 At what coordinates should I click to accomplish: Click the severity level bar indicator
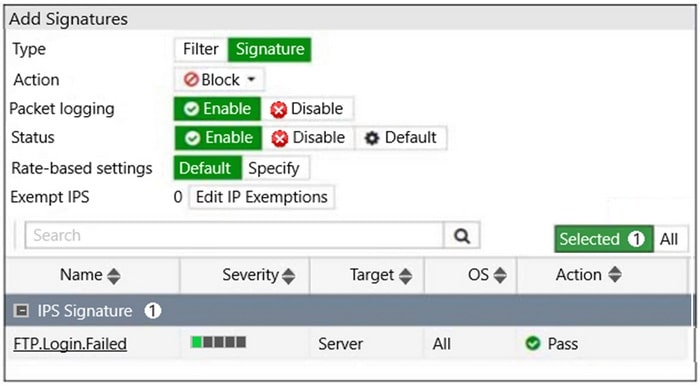[x=218, y=342]
